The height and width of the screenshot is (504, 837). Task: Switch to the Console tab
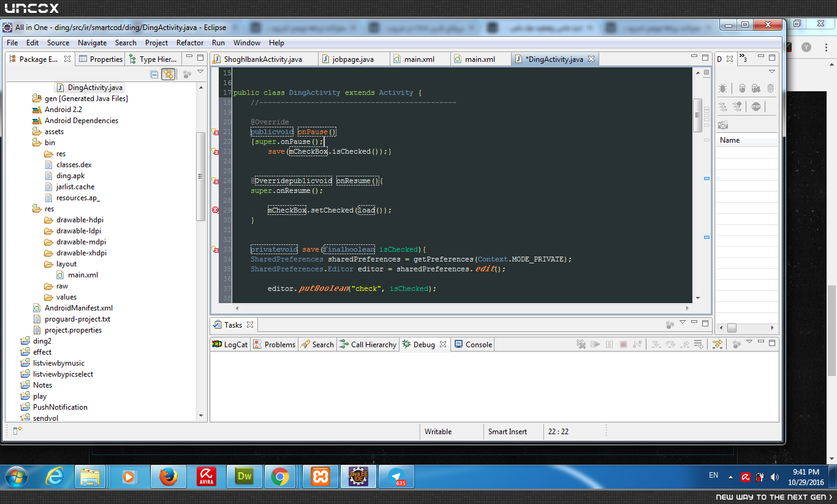pos(474,345)
